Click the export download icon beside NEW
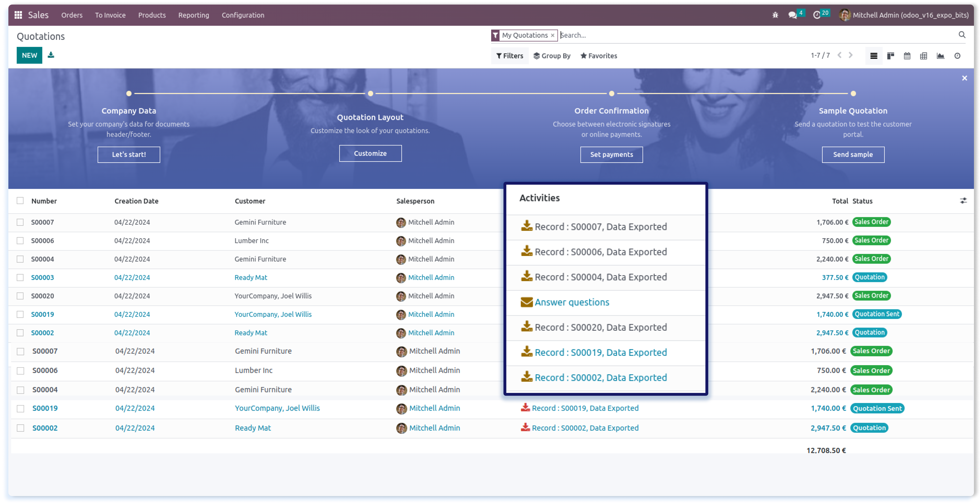 (x=51, y=55)
